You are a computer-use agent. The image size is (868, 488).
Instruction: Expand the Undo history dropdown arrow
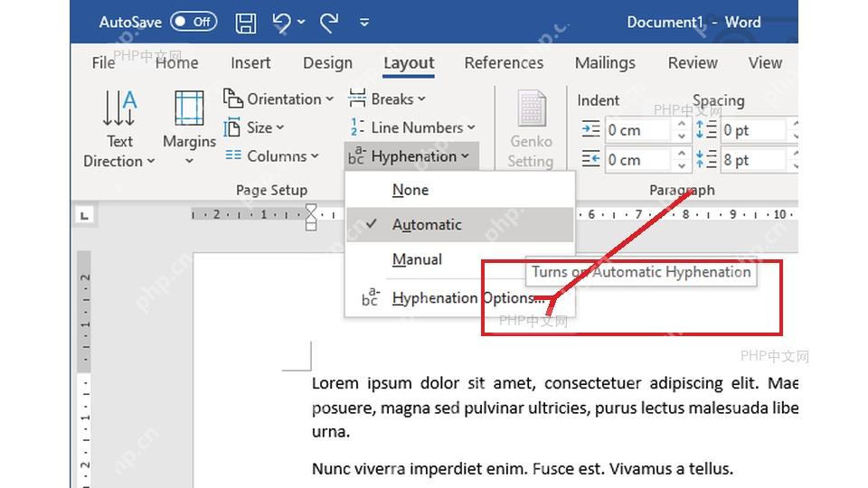(301, 22)
